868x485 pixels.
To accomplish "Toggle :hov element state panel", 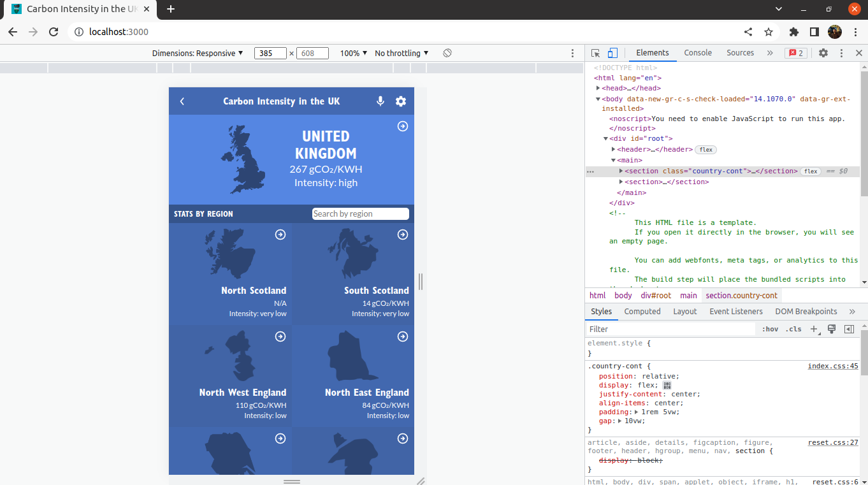I will pyautogui.click(x=770, y=329).
